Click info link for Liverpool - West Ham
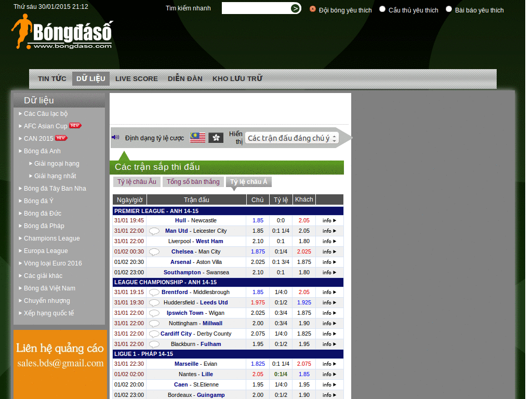 tap(329, 241)
